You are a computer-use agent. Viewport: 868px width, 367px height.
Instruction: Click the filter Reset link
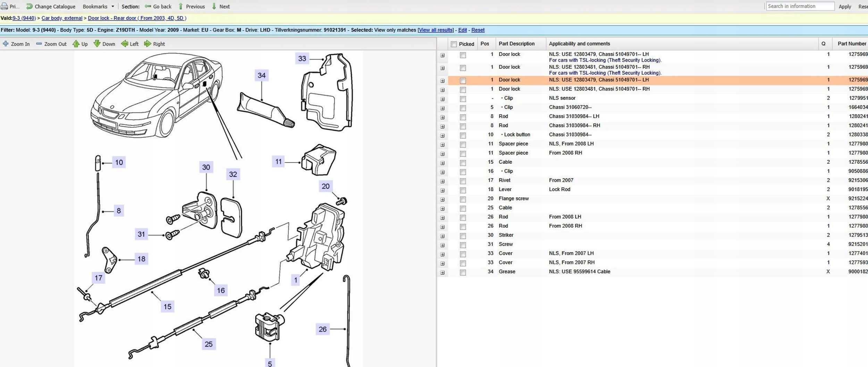point(478,30)
